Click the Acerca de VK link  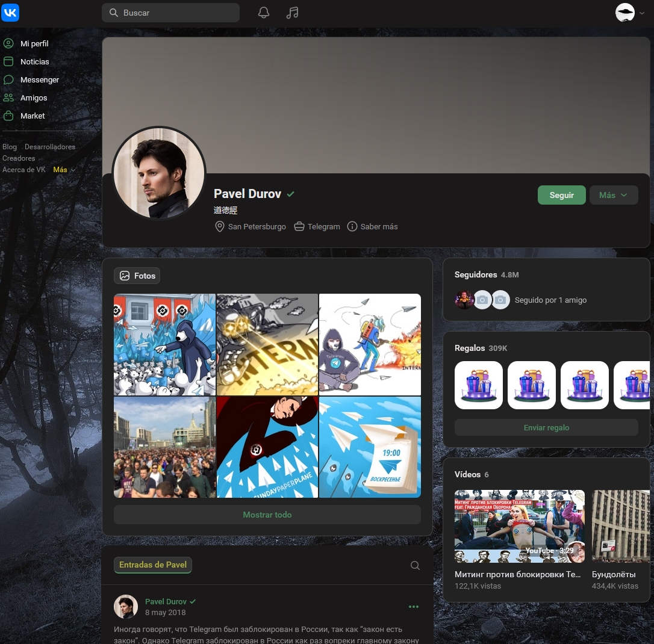23,170
